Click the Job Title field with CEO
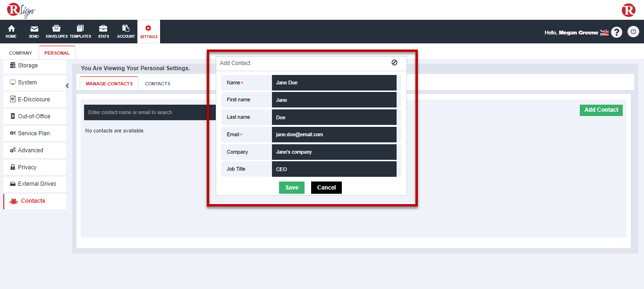This screenshot has width=644, height=289. tap(334, 169)
